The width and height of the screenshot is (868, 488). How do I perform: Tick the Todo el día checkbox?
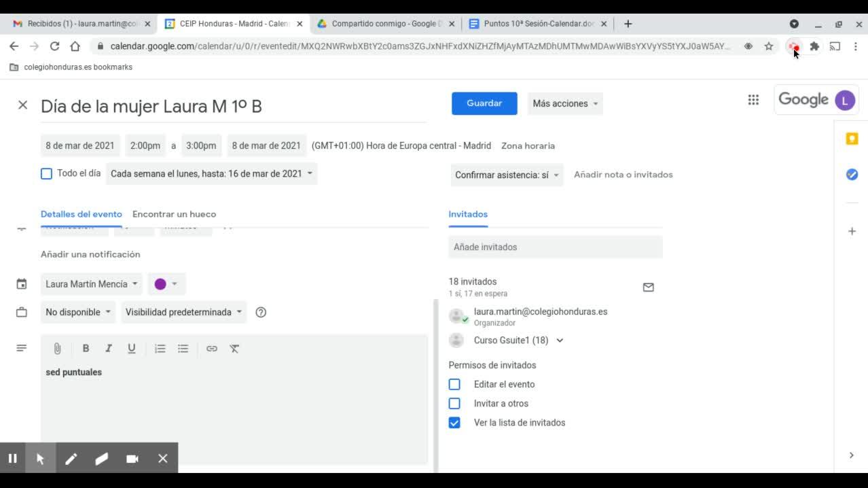click(x=46, y=174)
